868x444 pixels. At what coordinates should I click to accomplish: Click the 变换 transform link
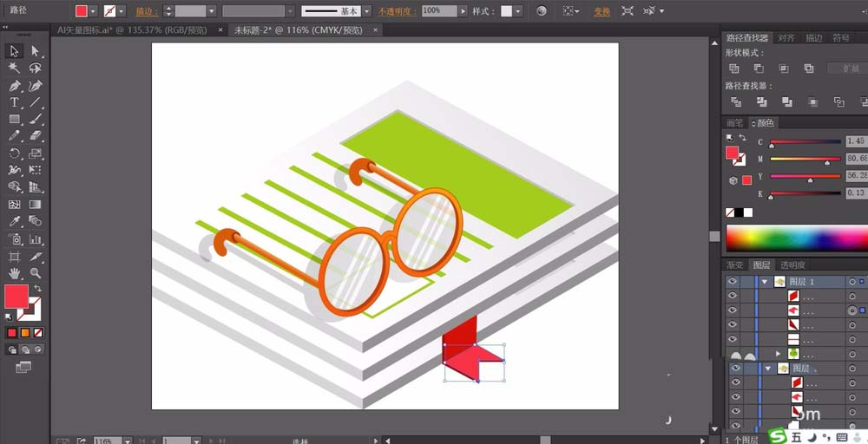(602, 11)
